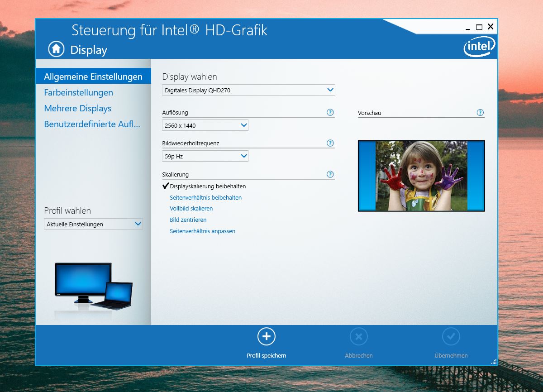Select Vollbild skalieren option

point(191,209)
